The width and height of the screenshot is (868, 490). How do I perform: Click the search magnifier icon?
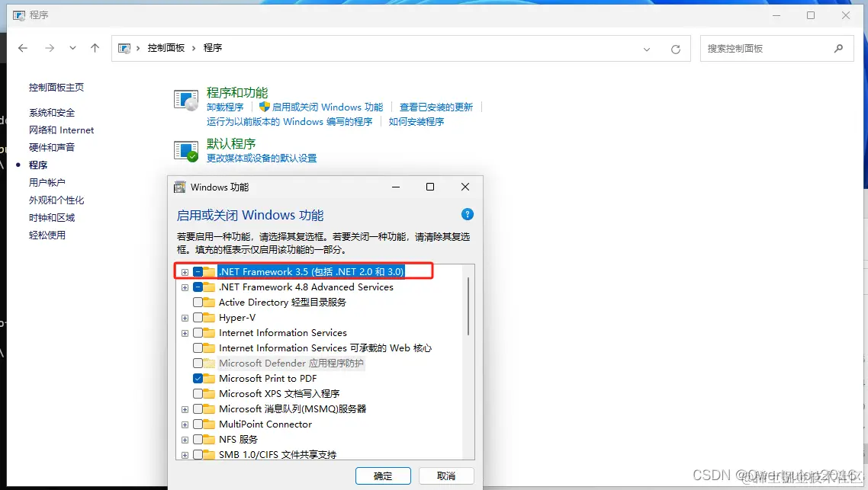tap(840, 47)
